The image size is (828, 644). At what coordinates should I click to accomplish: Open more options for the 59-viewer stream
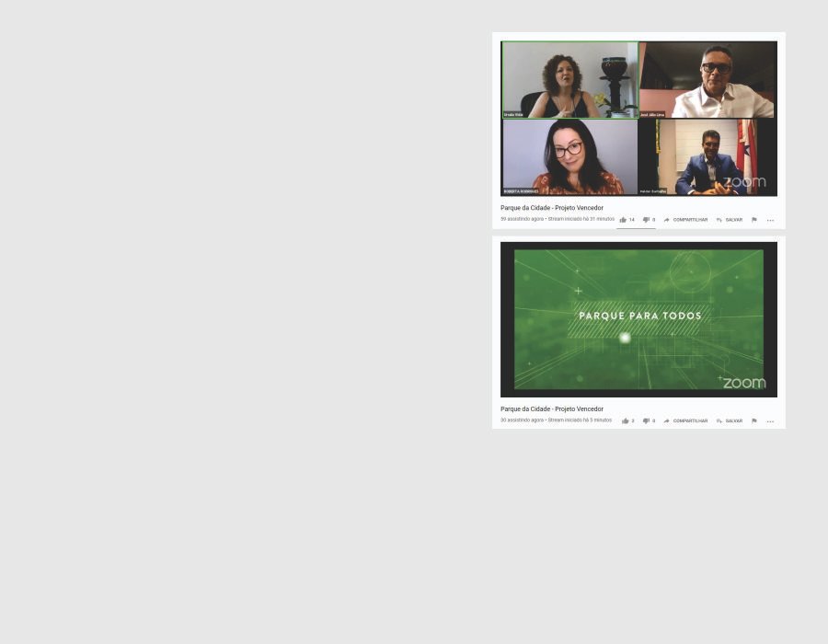(x=770, y=220)
